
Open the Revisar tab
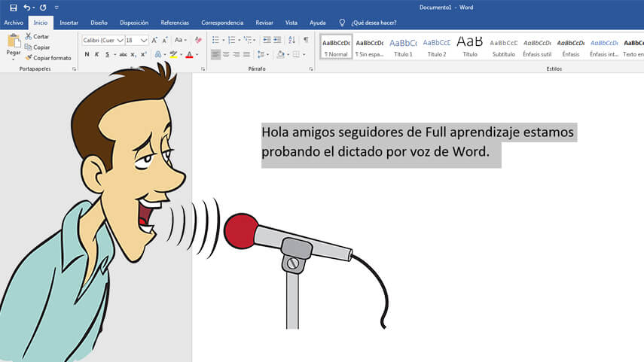(264, 23)
